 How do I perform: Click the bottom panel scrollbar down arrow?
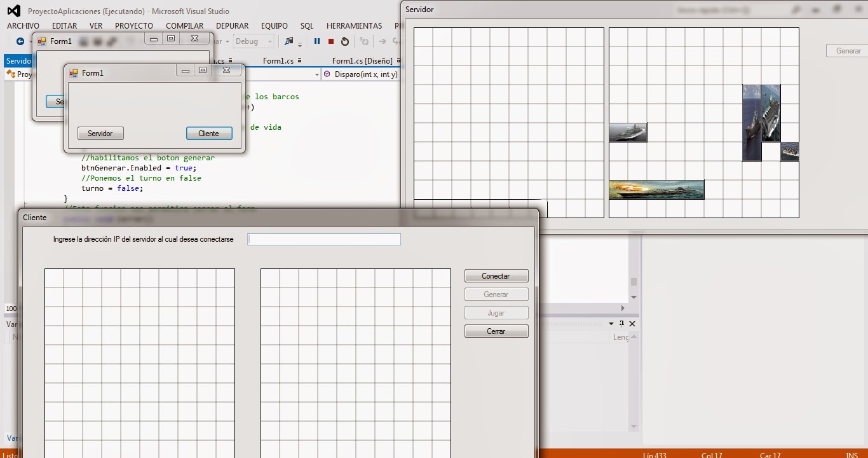(x=634, y=426)
